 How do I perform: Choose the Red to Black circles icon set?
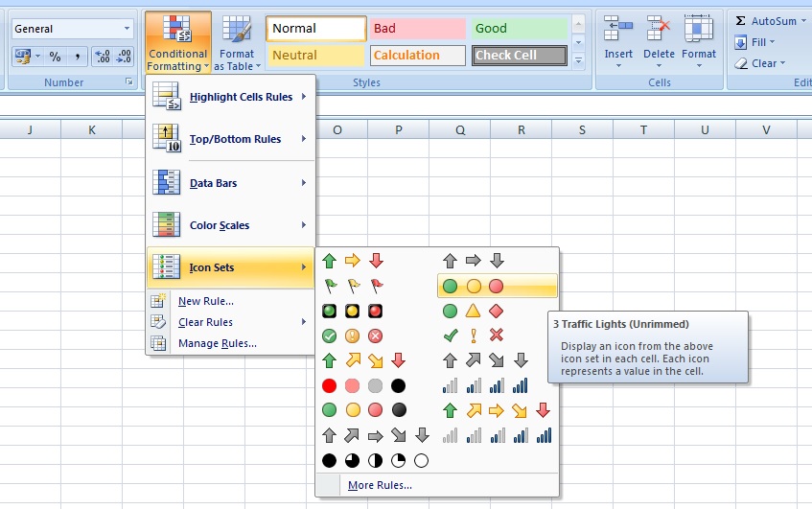point(364,385)
